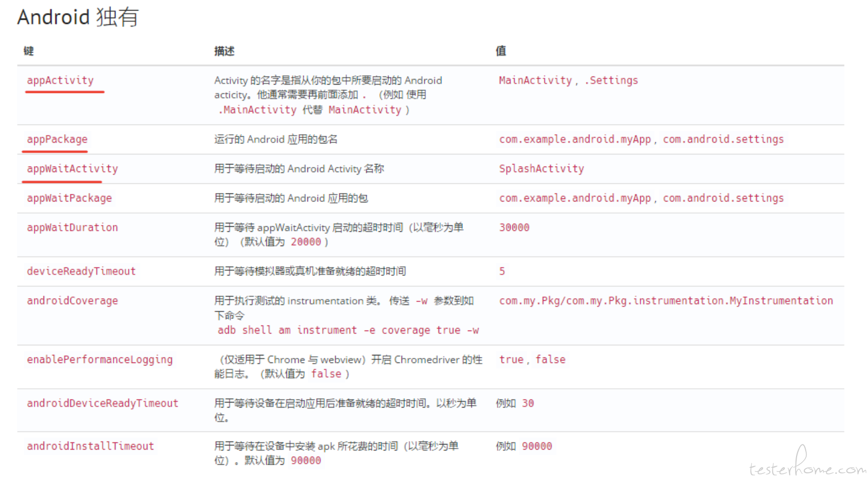Click the default value '20000'

pyautogui.click(x=306, y=242)
